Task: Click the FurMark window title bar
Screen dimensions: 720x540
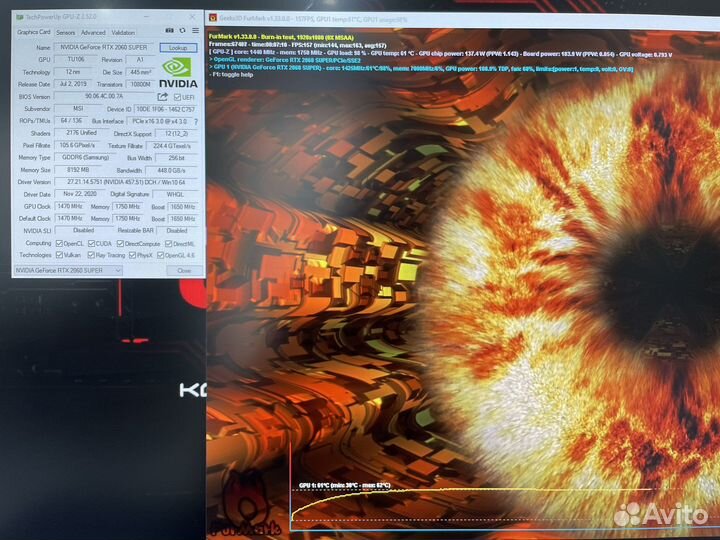Action: [463, 19]
